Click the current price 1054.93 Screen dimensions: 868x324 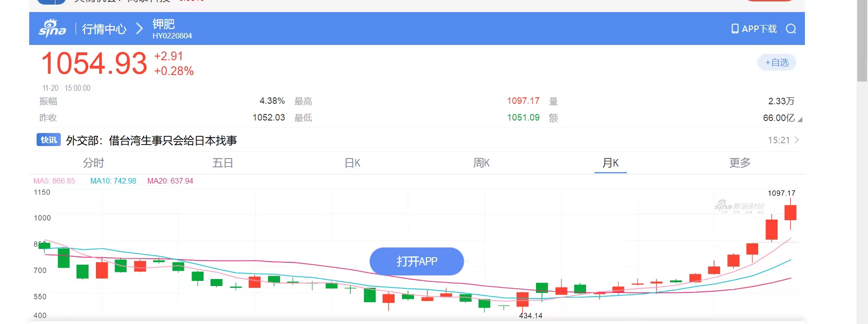click(x=94, y=64)
